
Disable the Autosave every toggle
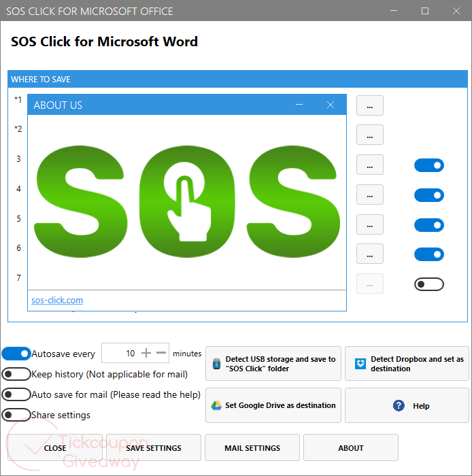coord(16,354)
